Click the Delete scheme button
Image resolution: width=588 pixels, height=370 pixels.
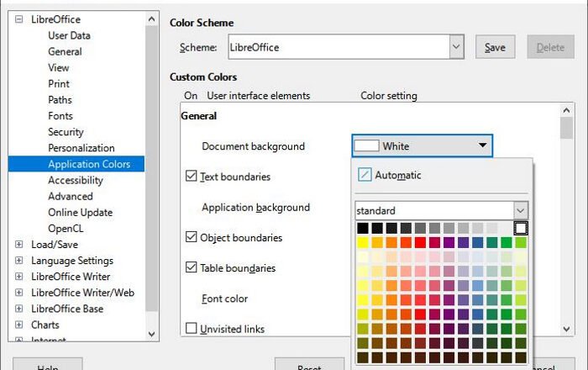(x=550, y=47)
